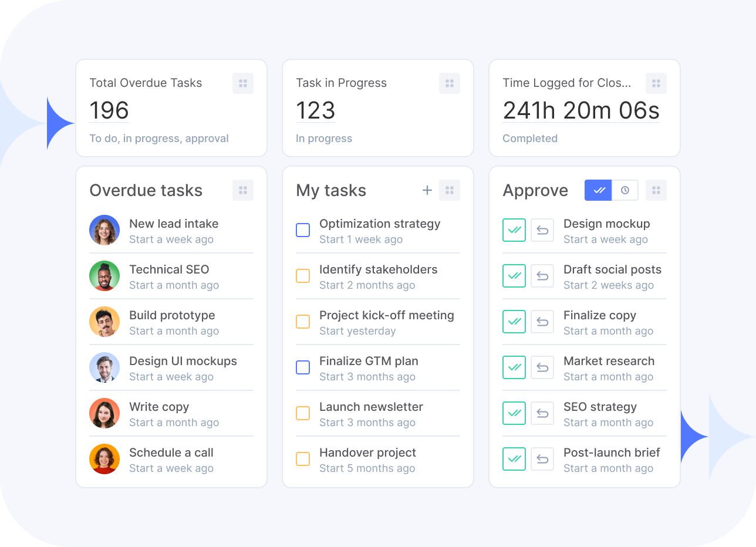This screenshot has width=756, height=547.
Task: Approve the Design mockup task
Action: tap(514, 230)
